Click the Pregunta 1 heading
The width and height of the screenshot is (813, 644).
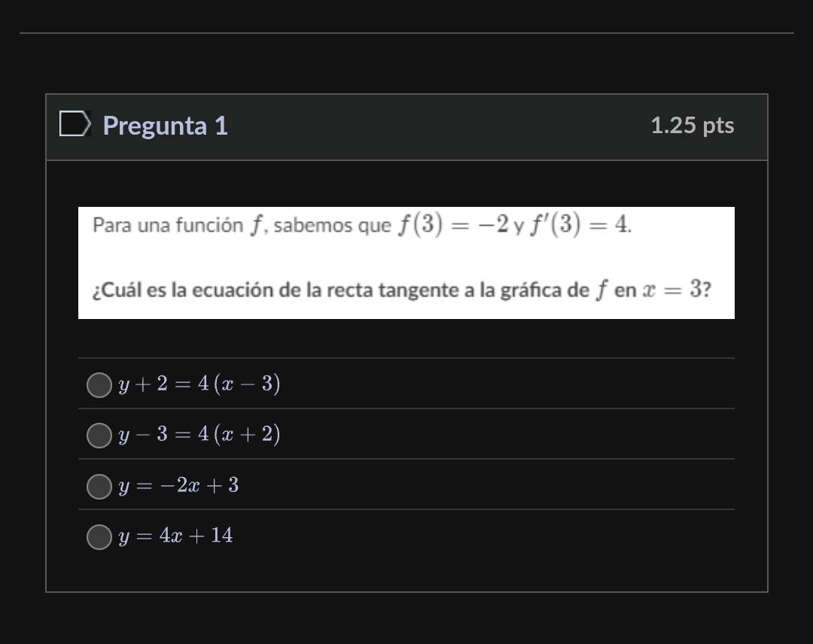pos(166,126)
